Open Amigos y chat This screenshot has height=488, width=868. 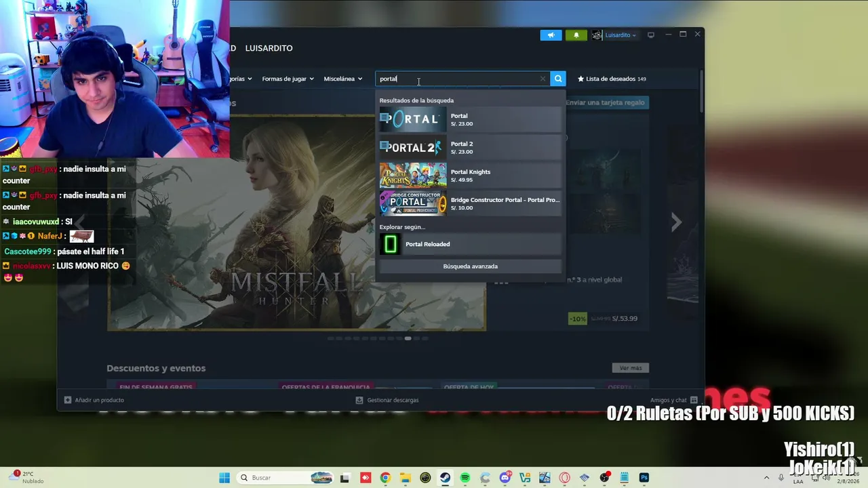tap(674, 400)
